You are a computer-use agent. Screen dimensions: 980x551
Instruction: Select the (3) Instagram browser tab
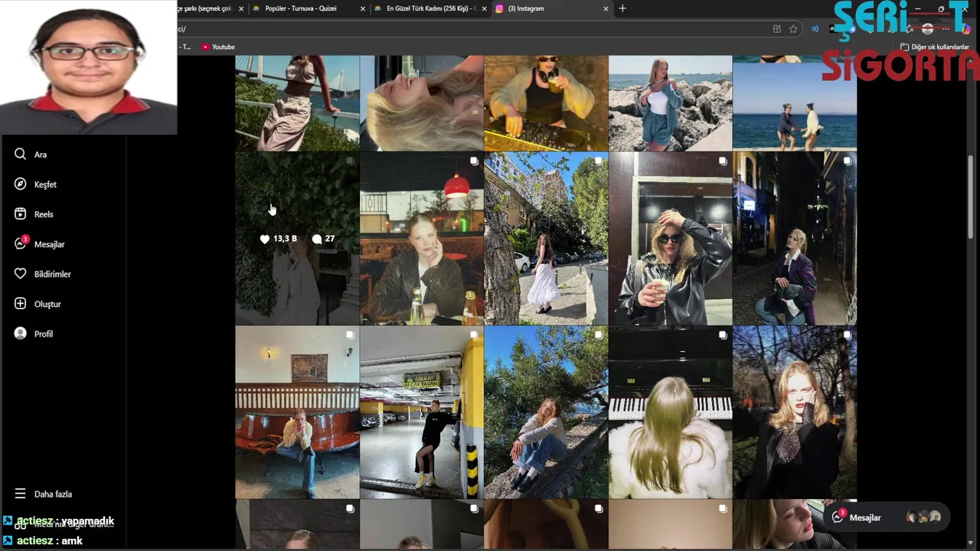point(551,8)
